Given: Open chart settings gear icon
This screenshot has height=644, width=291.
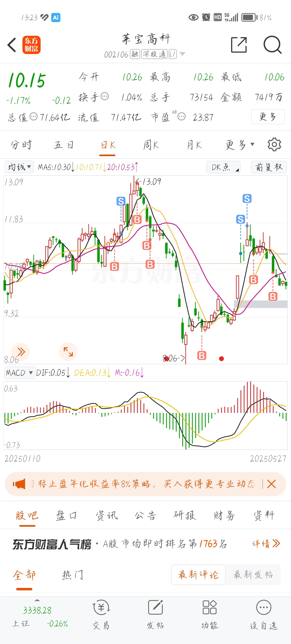Looking at the screenshot, I should (x=274, y=145).
